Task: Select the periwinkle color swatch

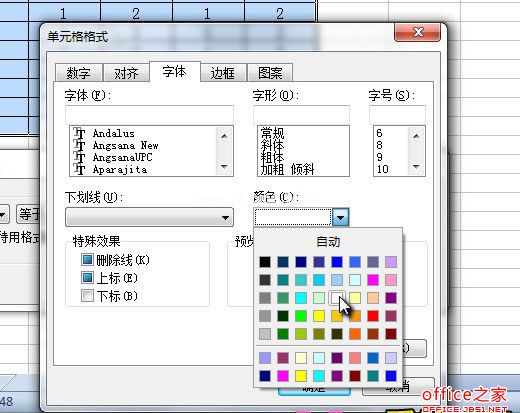Action: point(265,358)
